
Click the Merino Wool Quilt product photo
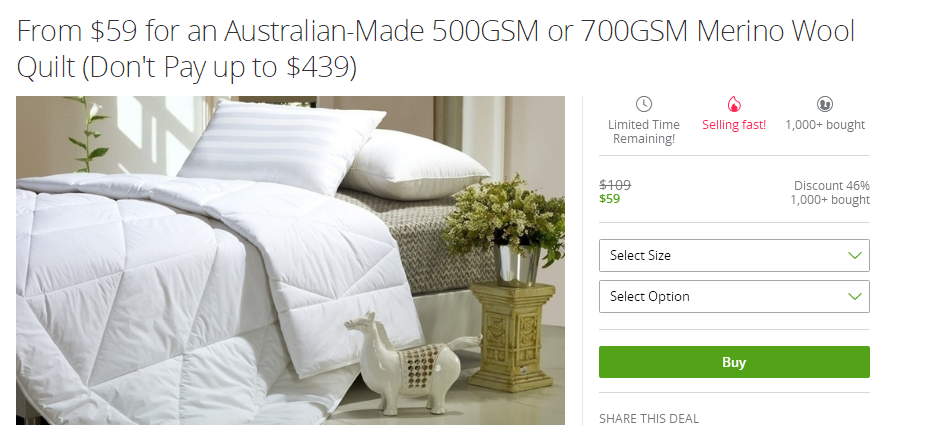pos(290,260)
